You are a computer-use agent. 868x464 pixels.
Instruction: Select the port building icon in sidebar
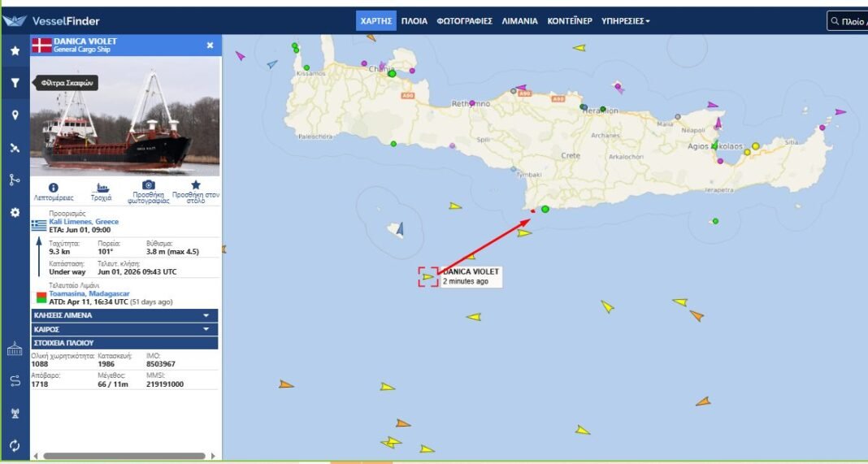pos(15,349)
